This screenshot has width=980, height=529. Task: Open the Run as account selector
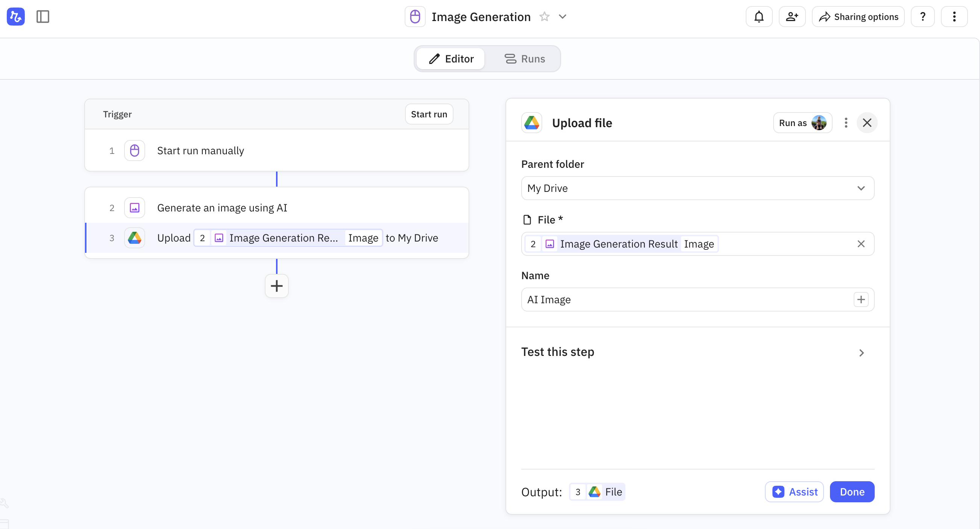802,123
